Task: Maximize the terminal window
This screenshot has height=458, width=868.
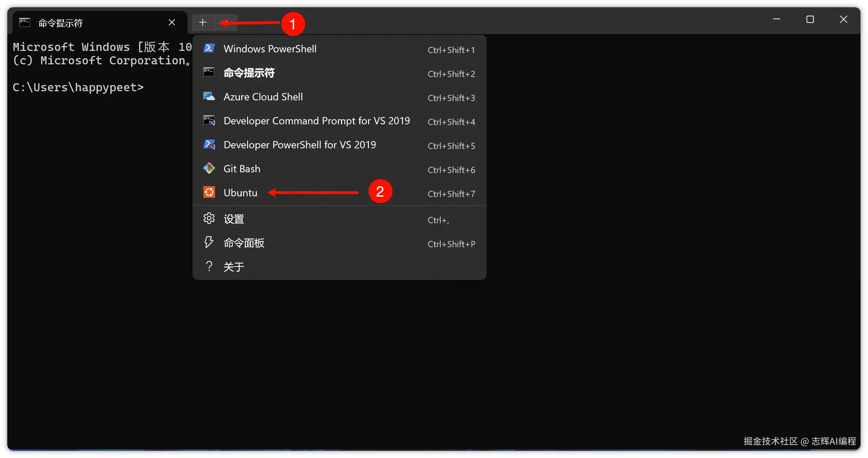Action: tap(810, 20)
